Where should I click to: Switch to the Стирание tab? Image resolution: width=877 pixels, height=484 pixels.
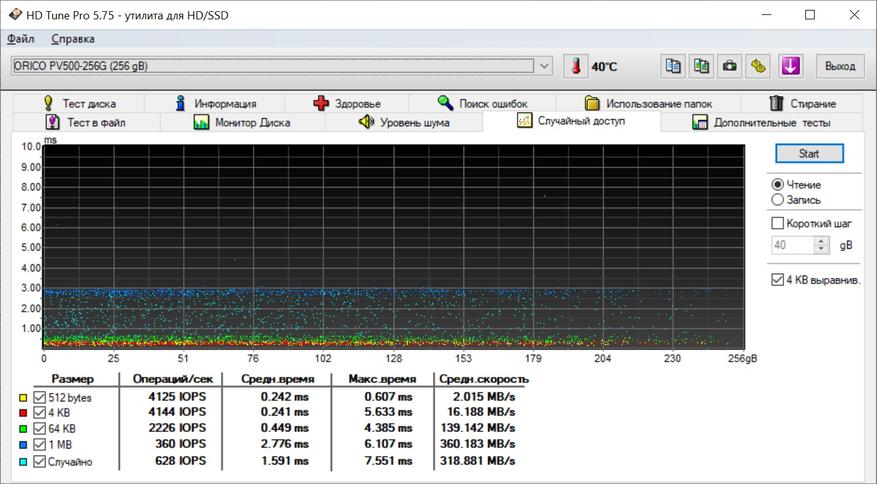pos(802,104)
